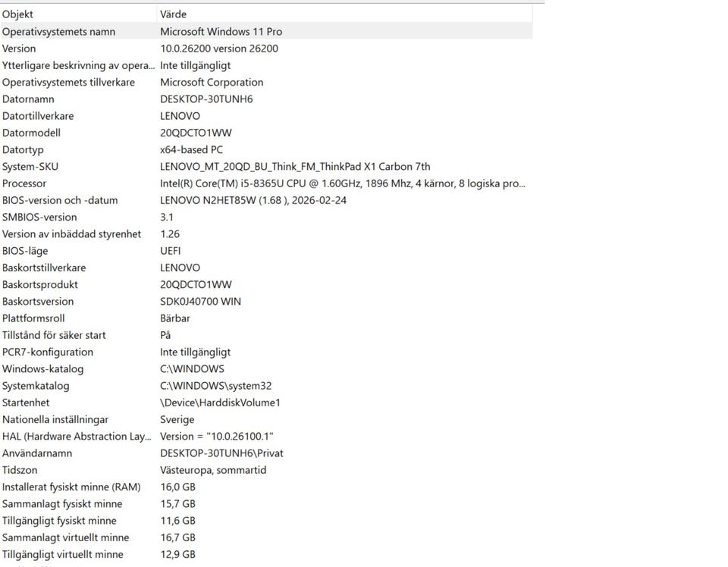Click the SMBIOS-version label
The height and width of the screenshot is (567, 728).
39,217
